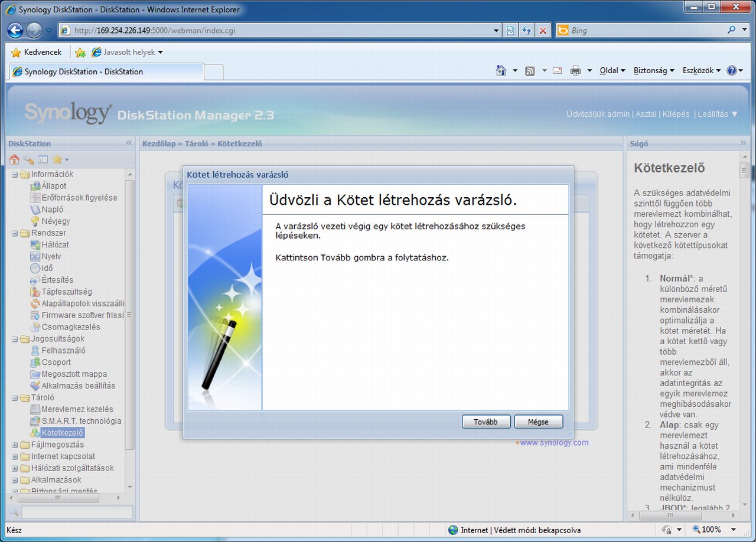Click the Mégse button to cancel wizard

pyautogui.click(x=538, y=422)
